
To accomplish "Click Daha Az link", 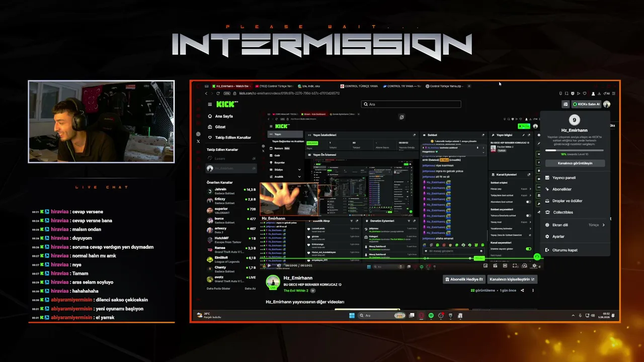I will click(250, 289).
